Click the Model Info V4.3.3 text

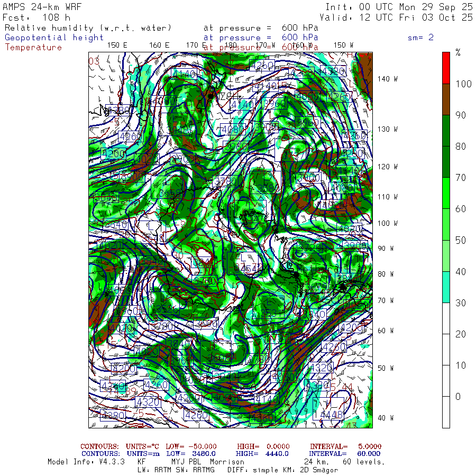coord(86,462)
